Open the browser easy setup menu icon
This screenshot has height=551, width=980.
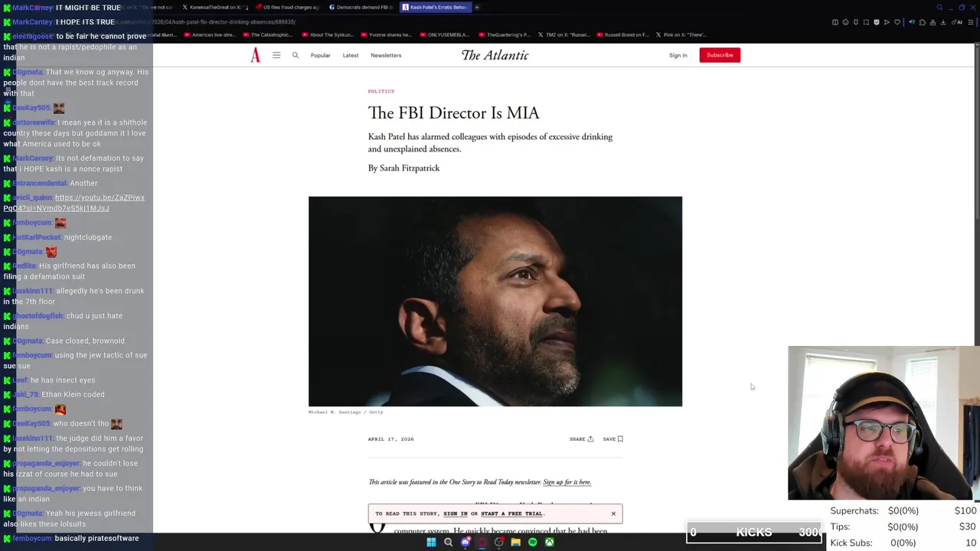click(x=971, y=22)
